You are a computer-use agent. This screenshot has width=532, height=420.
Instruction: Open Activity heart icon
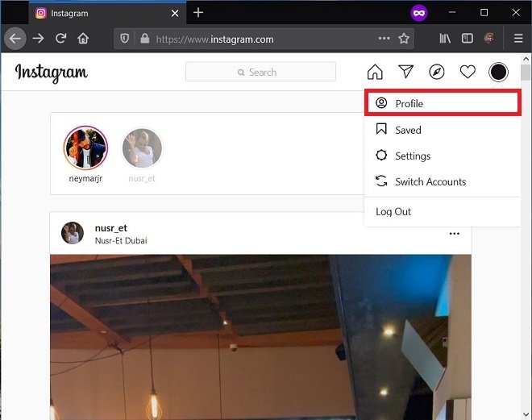[468, 72]
